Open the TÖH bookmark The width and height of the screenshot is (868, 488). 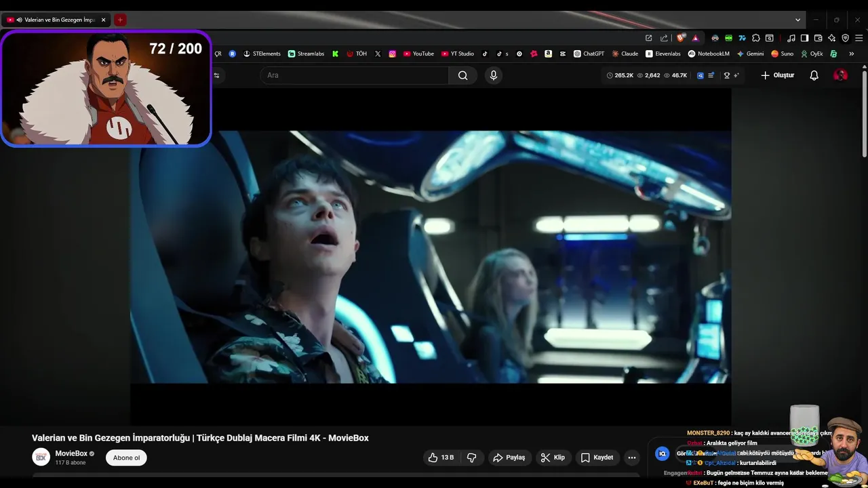point(357,54)
